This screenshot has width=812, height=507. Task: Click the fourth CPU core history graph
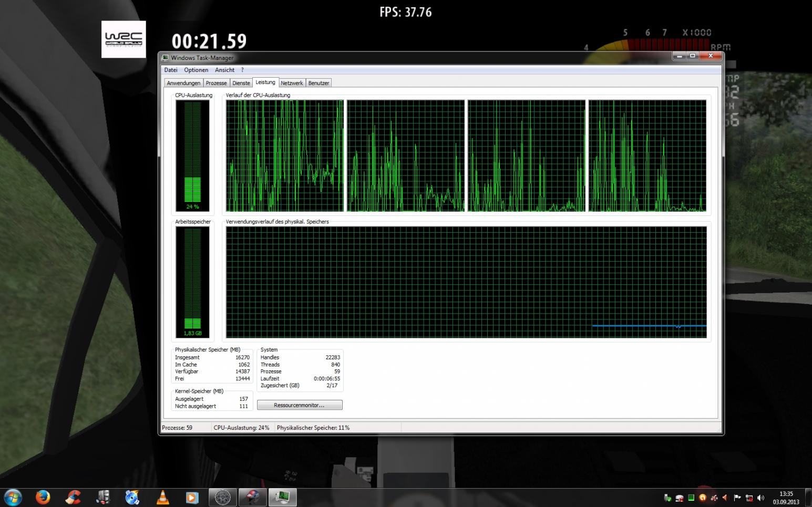(x=647, y=156)
